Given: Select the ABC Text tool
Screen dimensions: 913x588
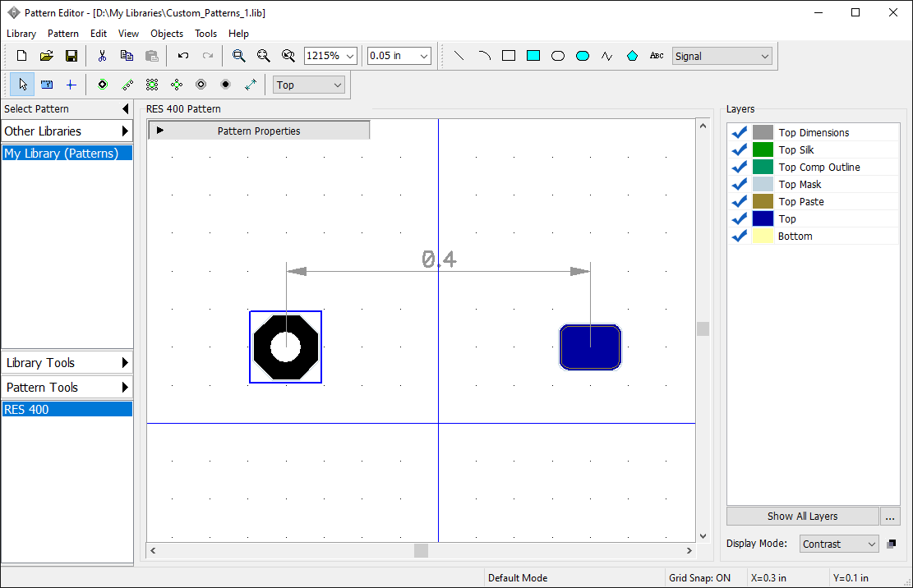Looking at the screenshot, I should tap(657, 56).
